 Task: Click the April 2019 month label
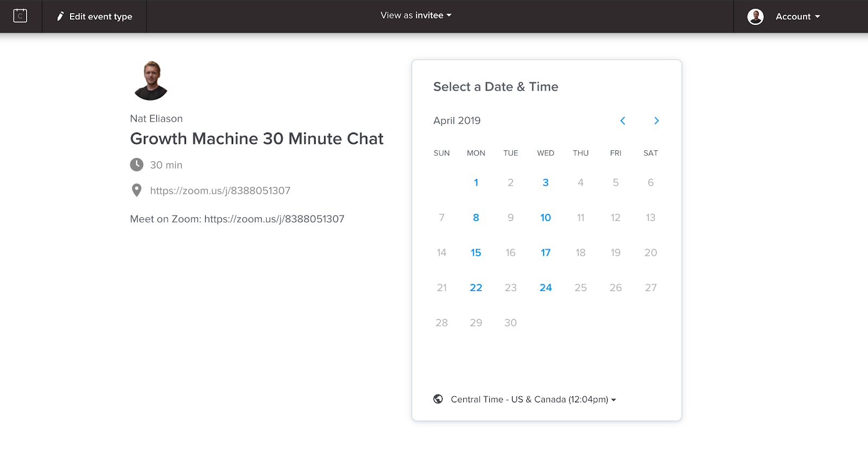pos(457,121)
